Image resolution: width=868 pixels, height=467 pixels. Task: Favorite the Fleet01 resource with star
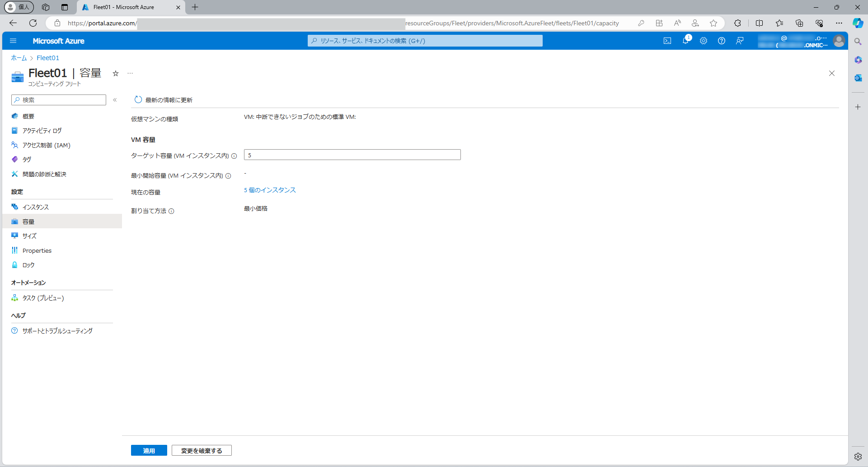point(116,73)
